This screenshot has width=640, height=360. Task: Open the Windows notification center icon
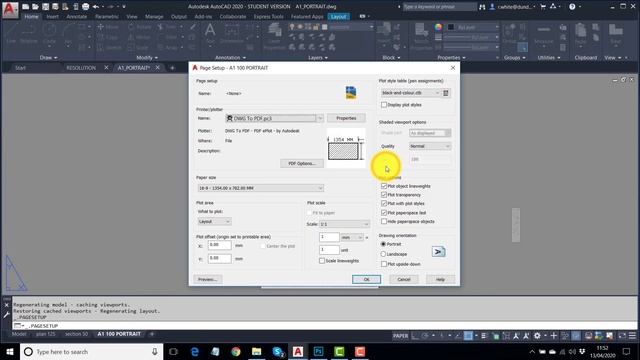[627, 351]
